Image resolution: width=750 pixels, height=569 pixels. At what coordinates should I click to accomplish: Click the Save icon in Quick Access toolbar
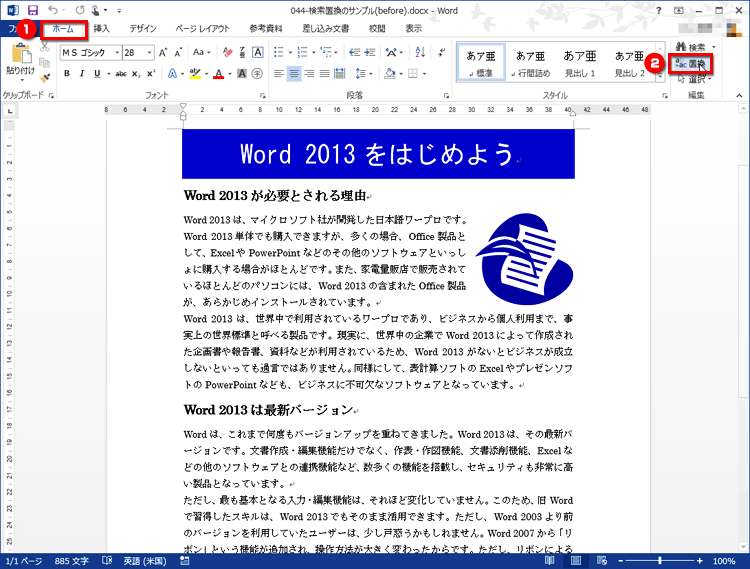[33, 10]
